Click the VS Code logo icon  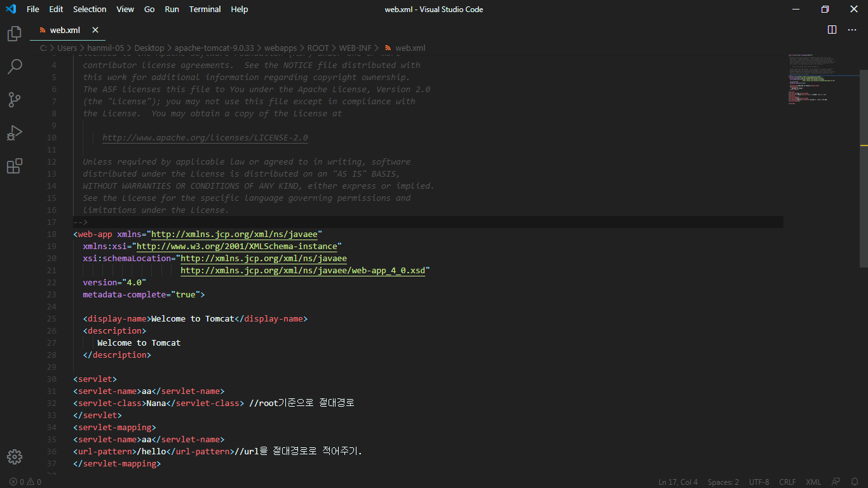tap(10, 9)
